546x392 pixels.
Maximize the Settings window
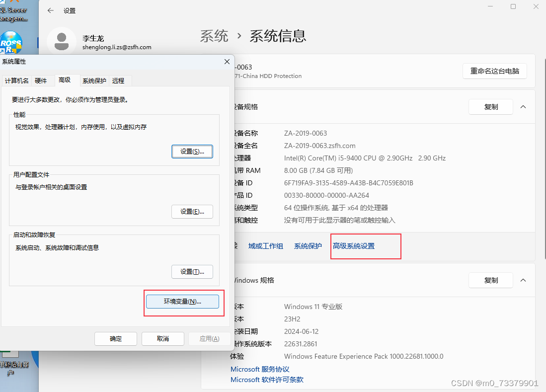(x=513, y=6)
